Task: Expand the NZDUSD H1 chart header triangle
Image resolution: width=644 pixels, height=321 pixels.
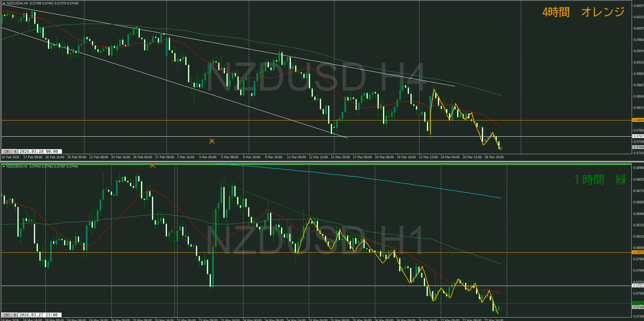Action: tap(4, 167)
